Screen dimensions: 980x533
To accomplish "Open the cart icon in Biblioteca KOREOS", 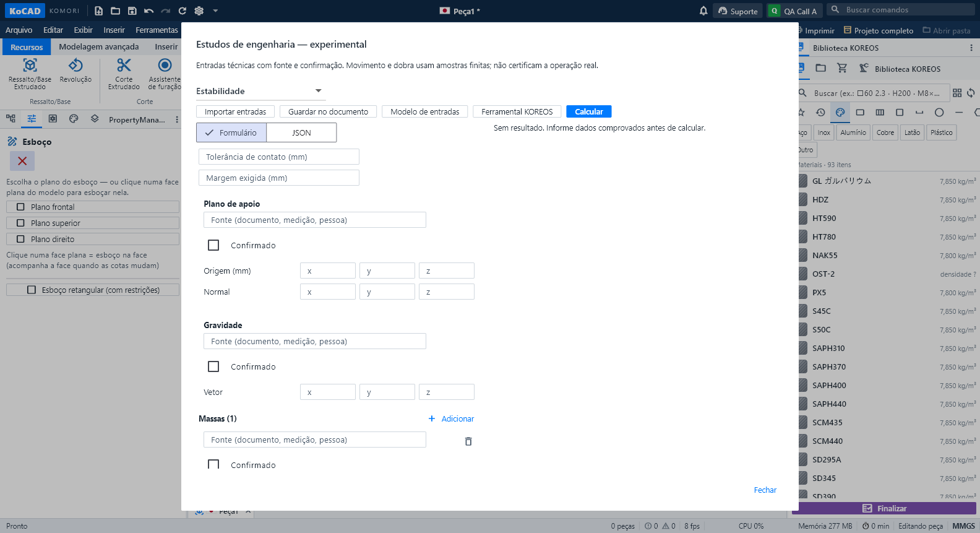I will 842,68.
